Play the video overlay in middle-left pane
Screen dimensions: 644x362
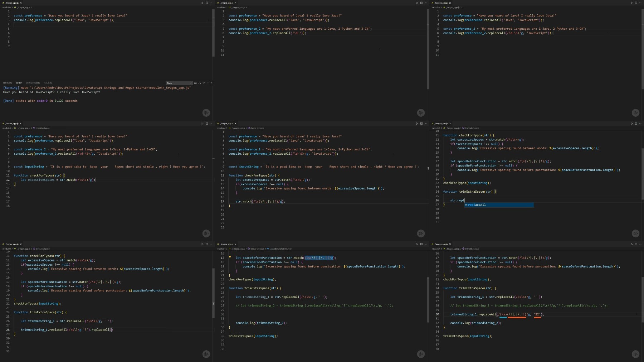coord(206,233)
